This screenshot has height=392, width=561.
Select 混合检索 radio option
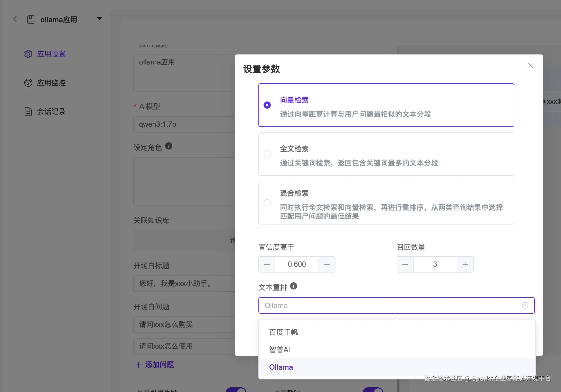pyautogui.click(x=267, y=203)
